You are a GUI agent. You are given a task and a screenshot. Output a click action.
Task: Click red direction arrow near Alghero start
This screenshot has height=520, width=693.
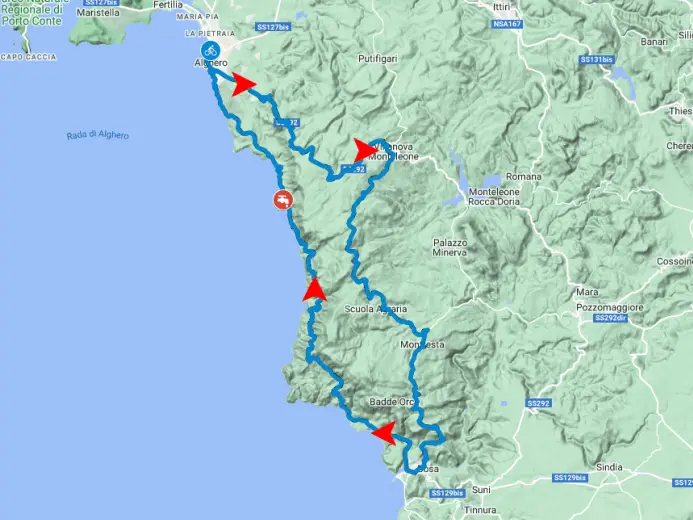243,84
